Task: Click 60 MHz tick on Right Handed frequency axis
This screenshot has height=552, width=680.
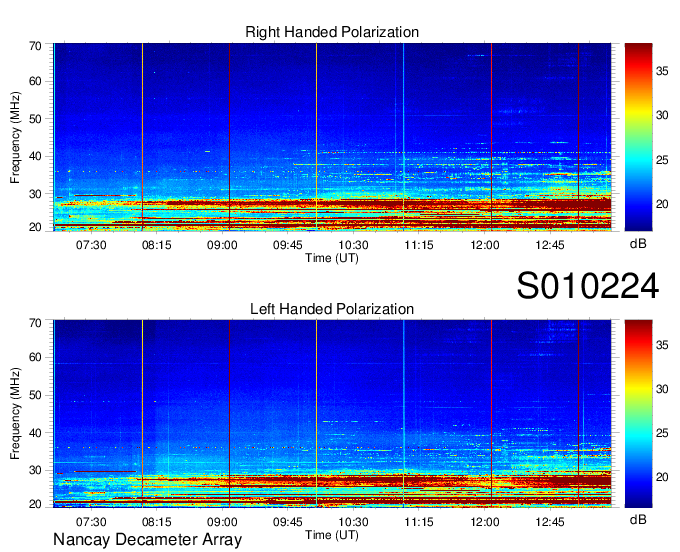Action: point(35,82)
